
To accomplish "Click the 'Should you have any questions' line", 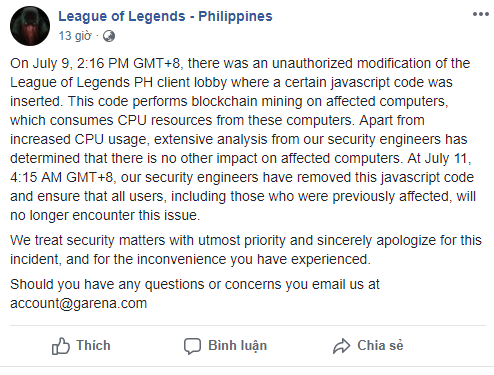I will [195, 284].
